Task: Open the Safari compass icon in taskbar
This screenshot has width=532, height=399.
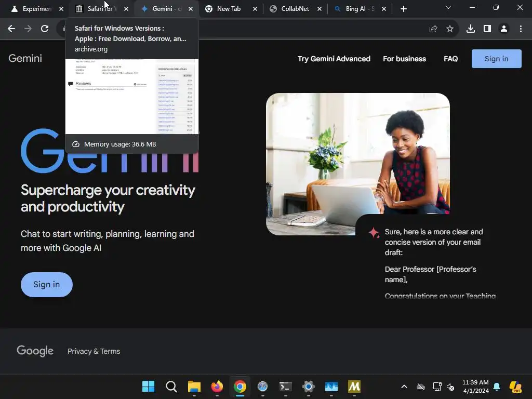Action: [262, 387]
